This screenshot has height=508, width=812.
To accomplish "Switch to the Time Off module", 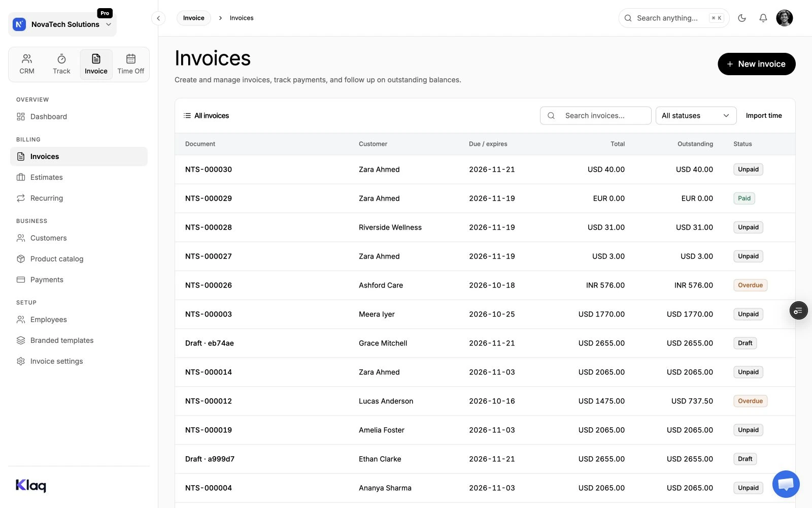I will click(x=130, y=65).
